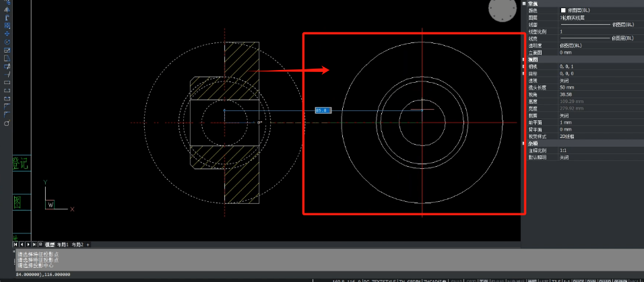Image resolution: width=644 pixels, height=282 pixels.
Task: Click the 高度 value showing 109.29 mm
Action: click(x=601, y=102)
